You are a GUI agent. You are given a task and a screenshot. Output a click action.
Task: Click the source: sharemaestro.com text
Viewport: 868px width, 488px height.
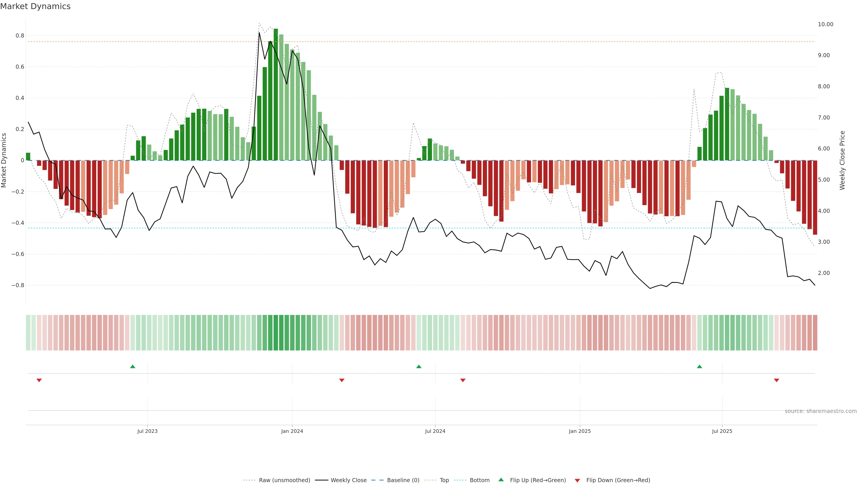click(821, 411)
